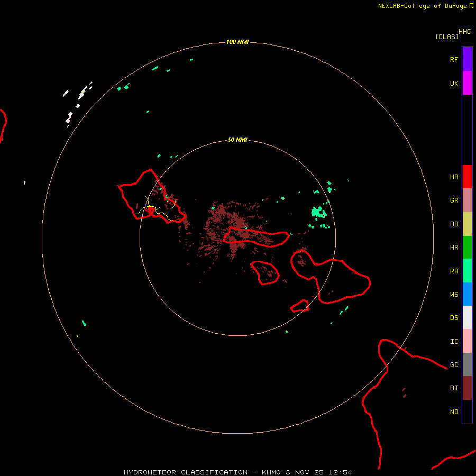Click the white dry snow echoes at northwest edge
The height and width of the screenshot is (476, 476).
coord(77,103)
